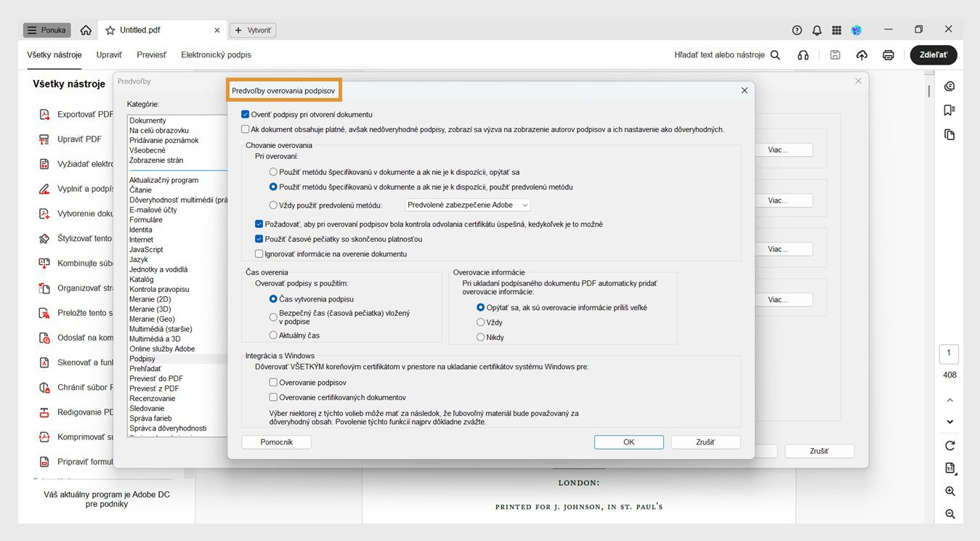Go to next page with down chevron
The width and height of the screenshot is (980, 541).
tap(949, 422)
